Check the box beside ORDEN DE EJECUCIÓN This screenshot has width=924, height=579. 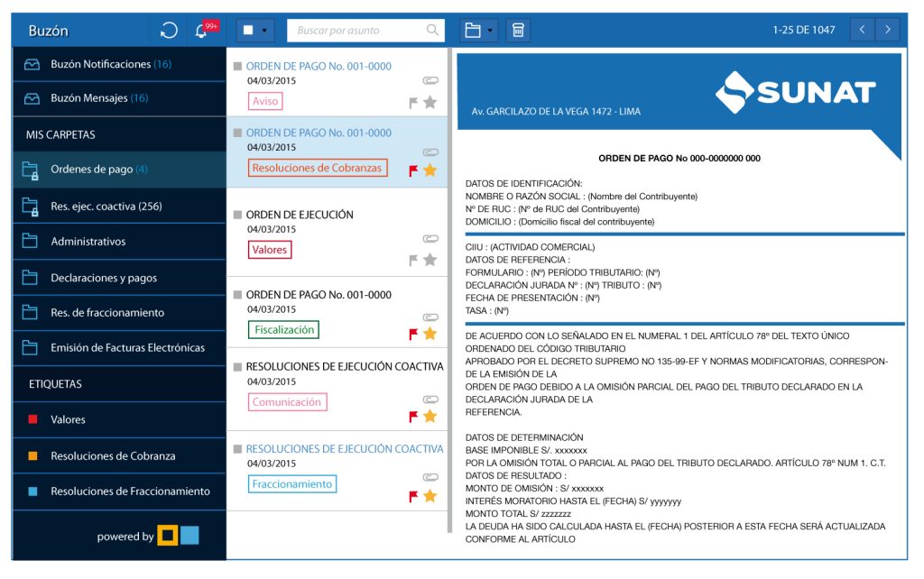[x=237, y=215]
